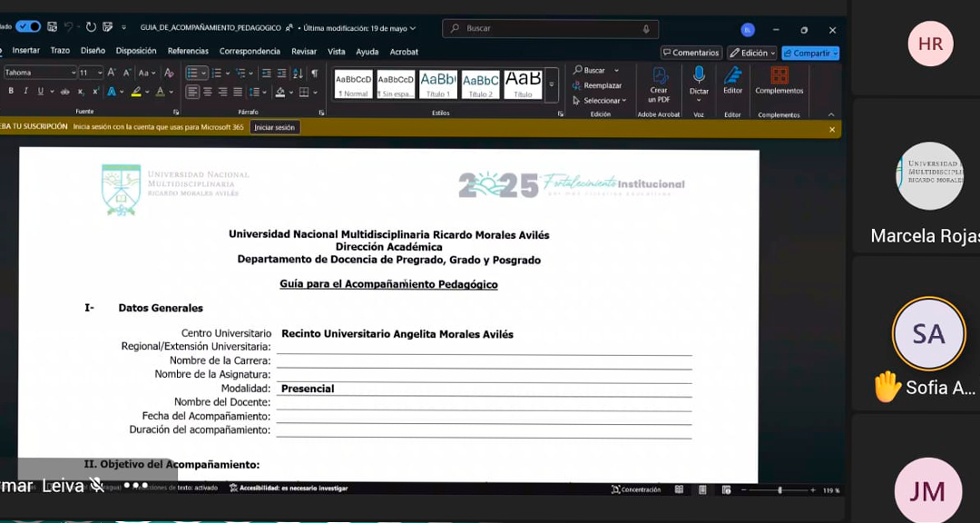980x523 pixels.
Task: Click Crear un PDF Adobe Acrobat icon
Action: tap(659, 84)
